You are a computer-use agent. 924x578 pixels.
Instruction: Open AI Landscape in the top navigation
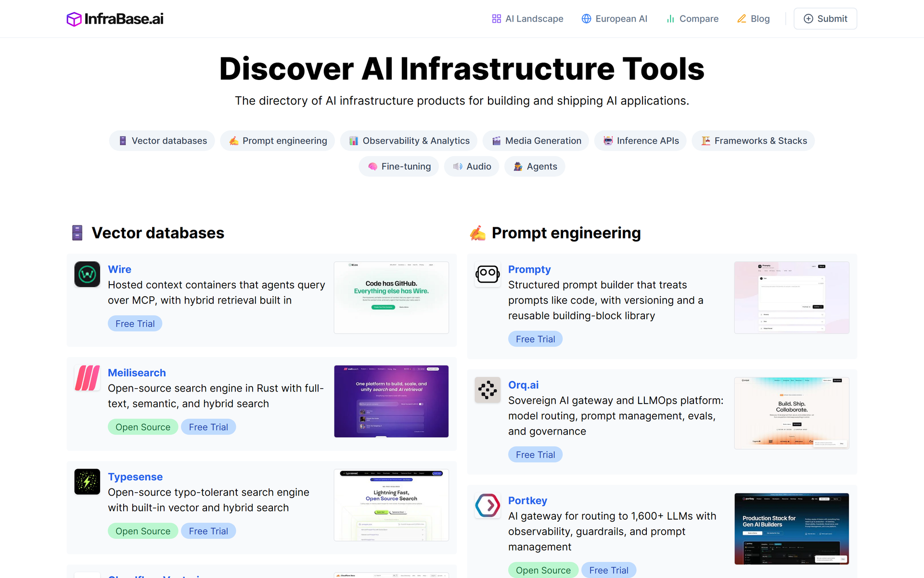[x=527, y=19]
